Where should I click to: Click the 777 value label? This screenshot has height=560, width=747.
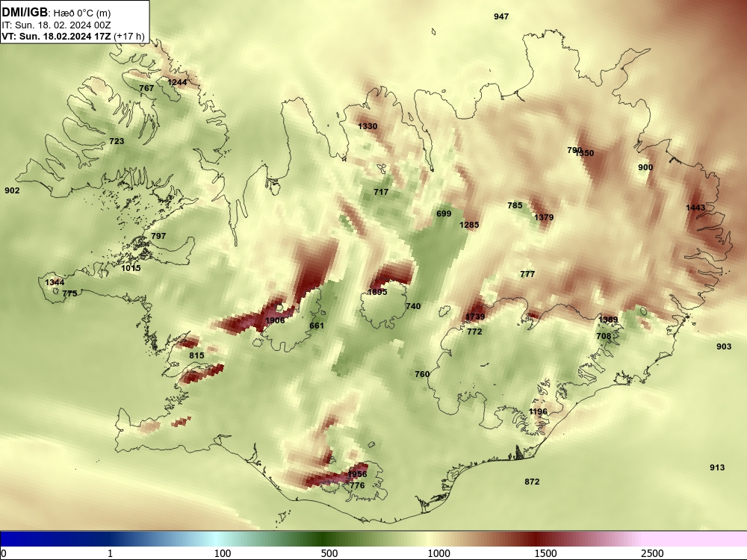click(x=527, y=274)
